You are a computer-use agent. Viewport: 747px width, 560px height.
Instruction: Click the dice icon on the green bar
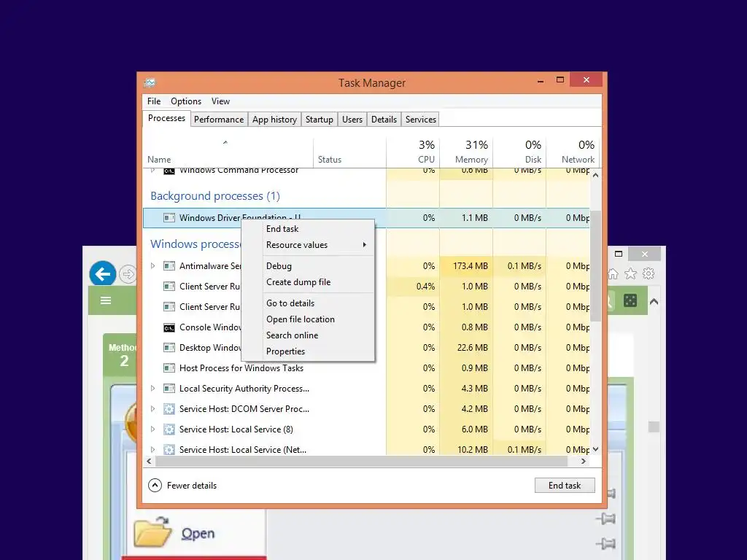point(630,300)
